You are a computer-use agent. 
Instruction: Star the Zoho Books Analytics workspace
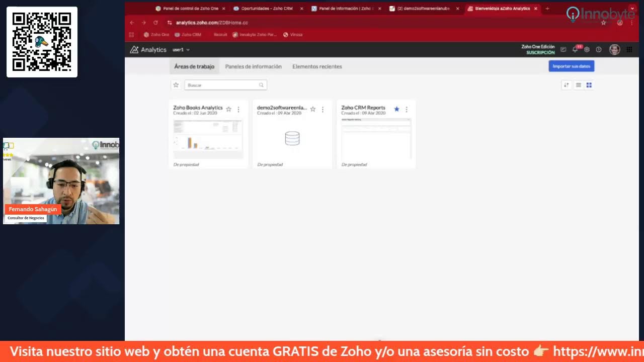tap(228, 109)
